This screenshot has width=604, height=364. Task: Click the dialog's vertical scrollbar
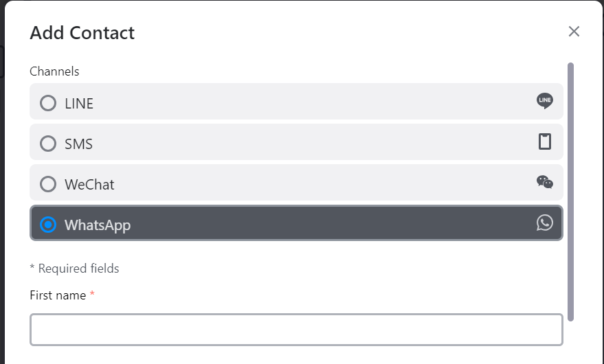tap(570, 192)
